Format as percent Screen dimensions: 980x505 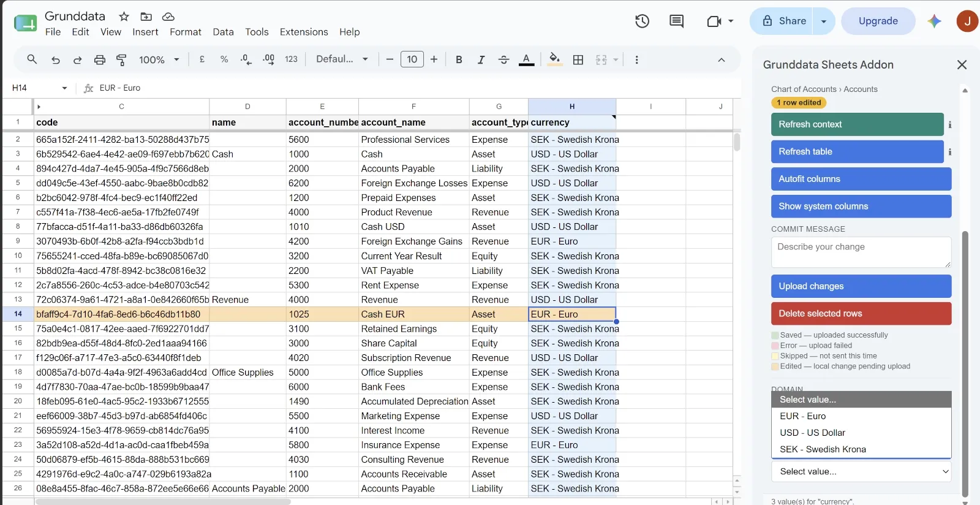pyautogui.click(x=224, y=59)
